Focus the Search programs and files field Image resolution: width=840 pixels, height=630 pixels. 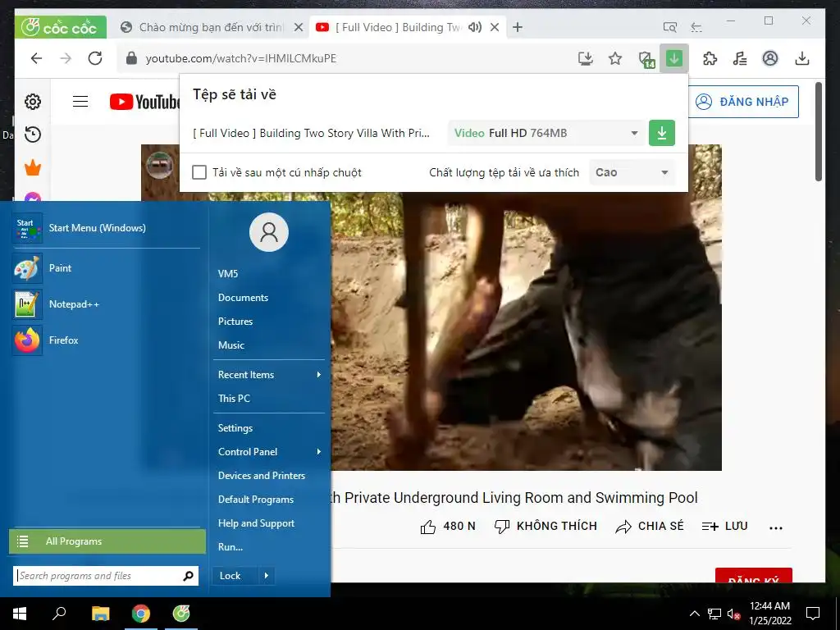pyautogui.click(x=106, y=576)
